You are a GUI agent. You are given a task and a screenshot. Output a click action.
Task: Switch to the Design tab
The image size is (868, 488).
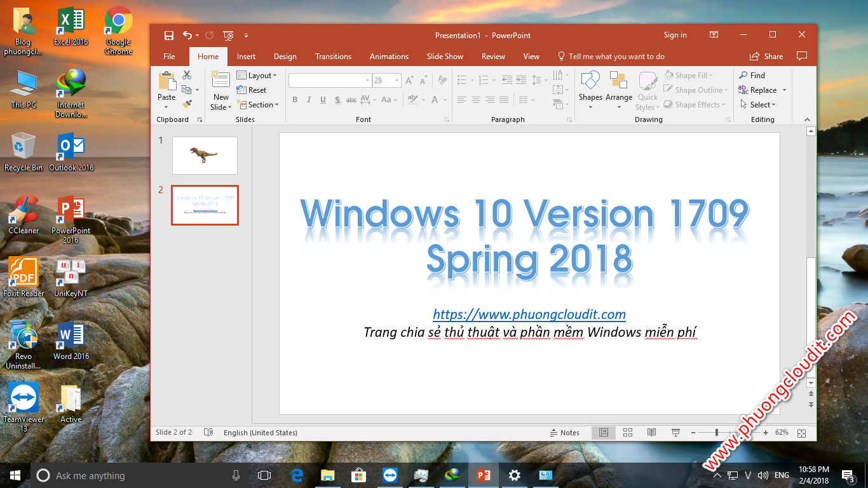pos(285,56)
